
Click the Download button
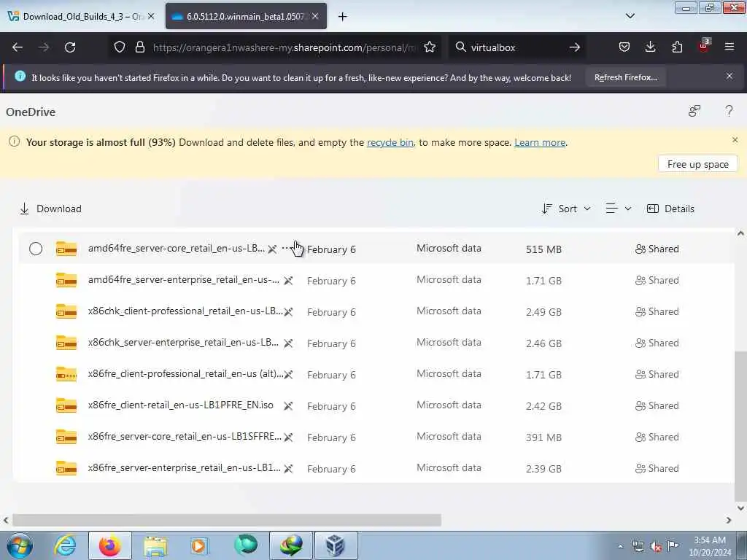[50, 209]
